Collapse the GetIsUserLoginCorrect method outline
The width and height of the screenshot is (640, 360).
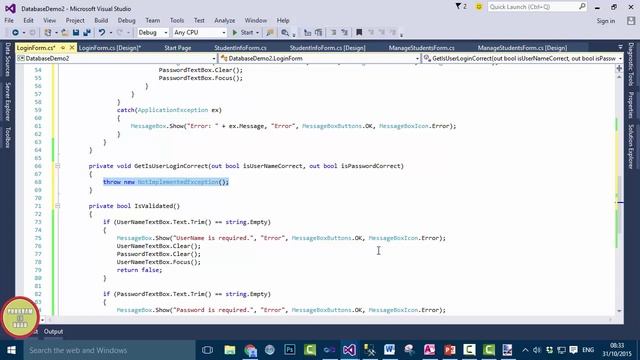click(58, 166)
